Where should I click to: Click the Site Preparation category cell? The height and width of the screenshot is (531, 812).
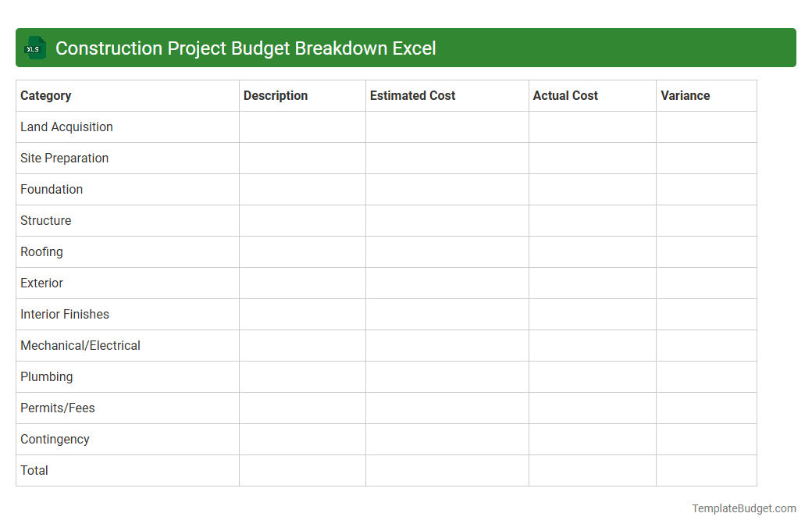click(64, 158)
